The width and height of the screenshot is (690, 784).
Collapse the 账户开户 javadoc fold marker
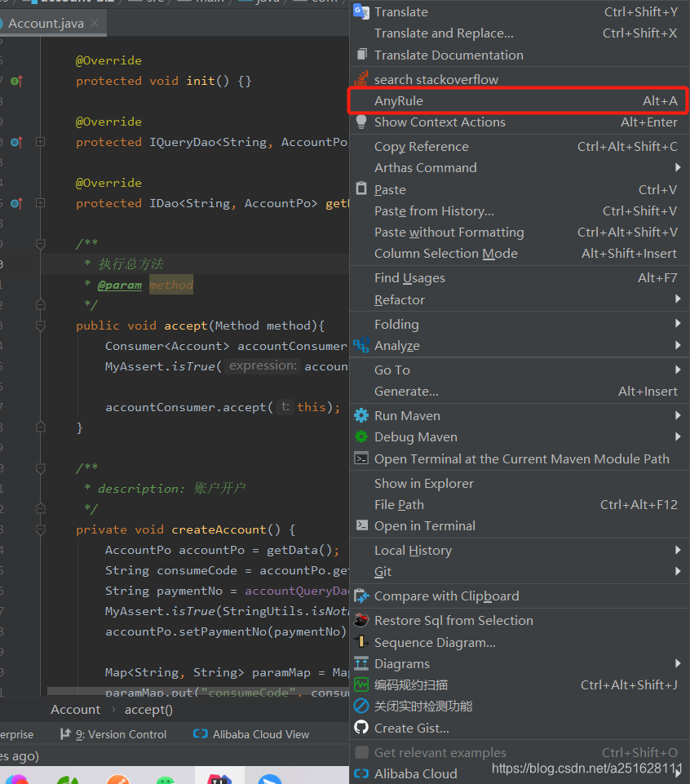tap(41, 468)
